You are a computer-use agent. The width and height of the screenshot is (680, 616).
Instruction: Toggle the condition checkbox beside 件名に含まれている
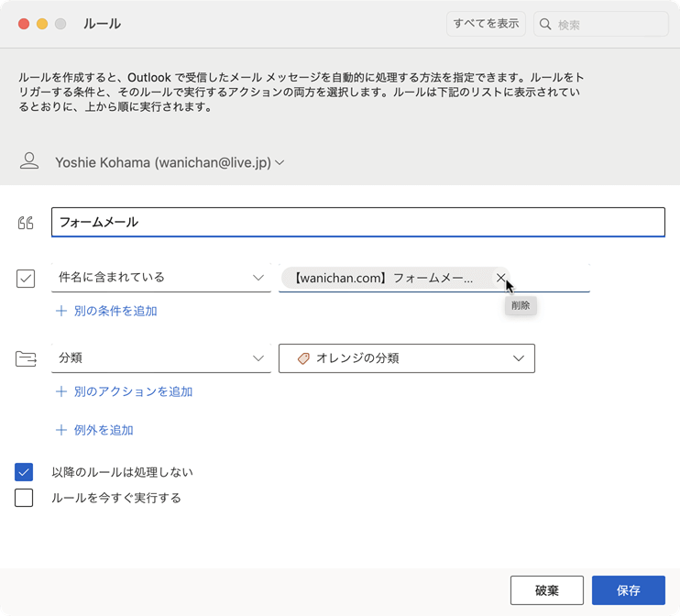(x=26, y=278)
